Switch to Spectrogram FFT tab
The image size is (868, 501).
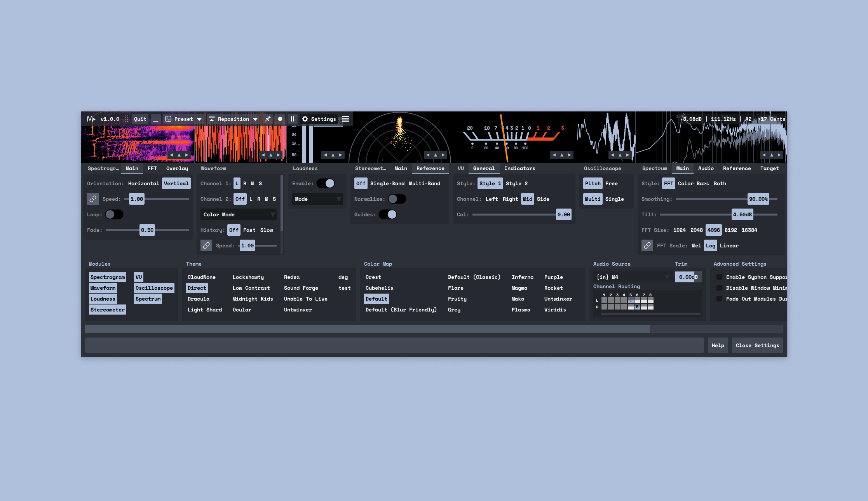pyautogui.click(x=152, y=168)
